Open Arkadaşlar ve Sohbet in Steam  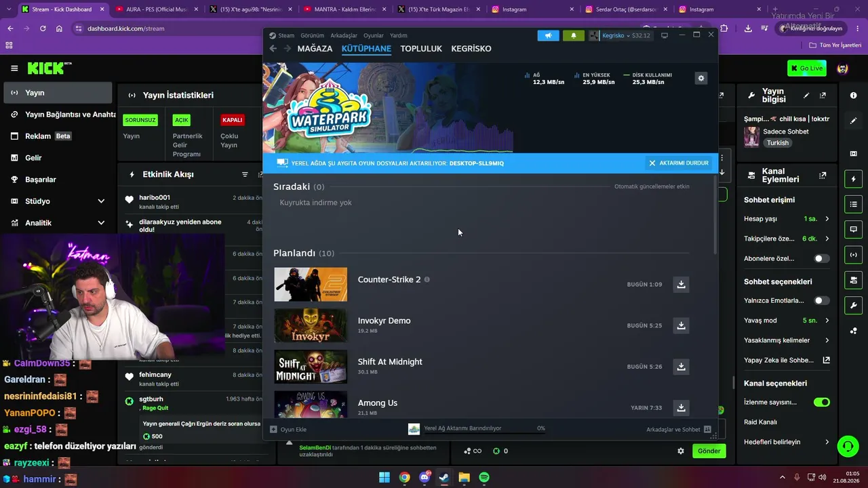click(x=678, y=429)
